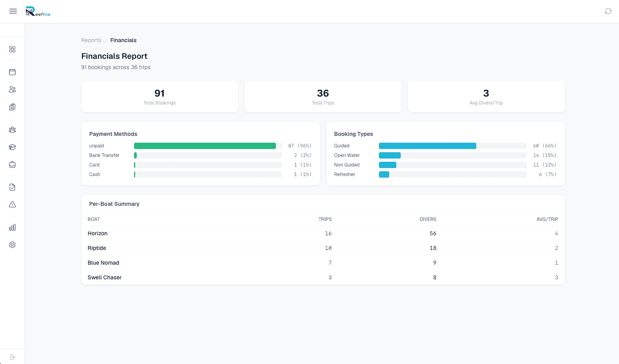This screenshot has width=619, height=364.
Task: Open the warning triangle incidents icon
Action: [12, 205]
